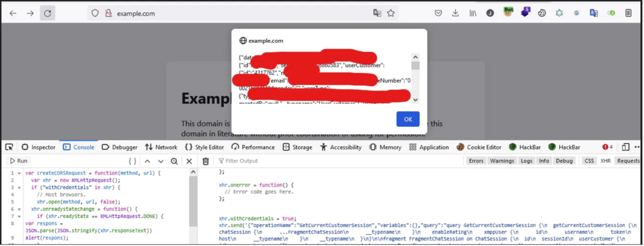Click OK in the example.com alert
The width and height of the screenshot is (644, 246).
408,119
